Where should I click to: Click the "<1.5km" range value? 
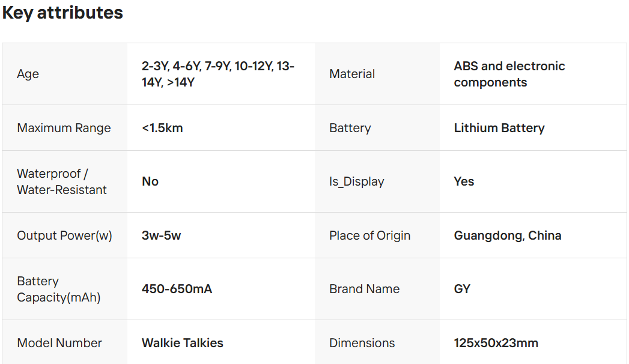(x=162, y=128)
